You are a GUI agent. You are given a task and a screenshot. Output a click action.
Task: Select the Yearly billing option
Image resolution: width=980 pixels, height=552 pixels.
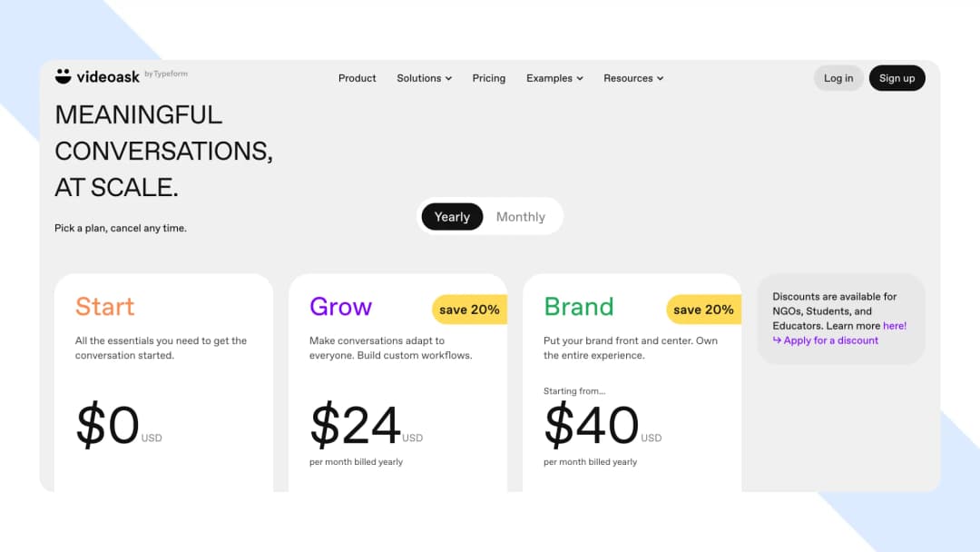pos(452,216)
